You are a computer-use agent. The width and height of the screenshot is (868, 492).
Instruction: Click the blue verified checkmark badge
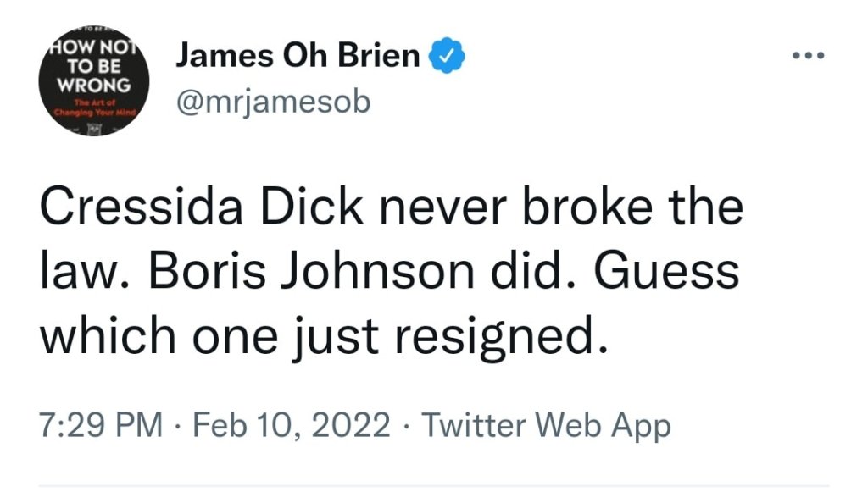tap(445, 58)
